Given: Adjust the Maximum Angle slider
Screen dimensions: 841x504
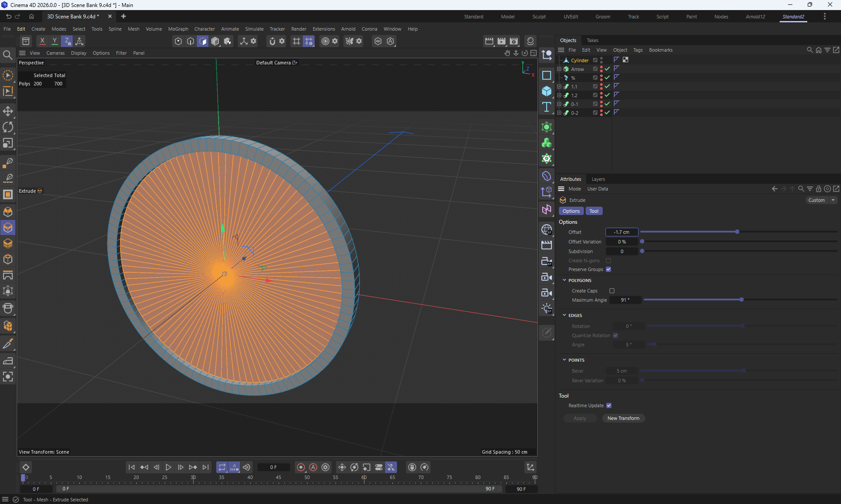Looking at the screenshot, I should [742, 300].
